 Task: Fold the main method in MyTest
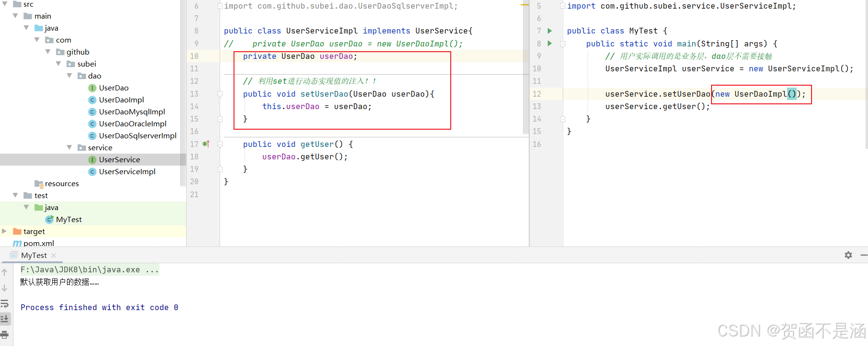[563, 44]
